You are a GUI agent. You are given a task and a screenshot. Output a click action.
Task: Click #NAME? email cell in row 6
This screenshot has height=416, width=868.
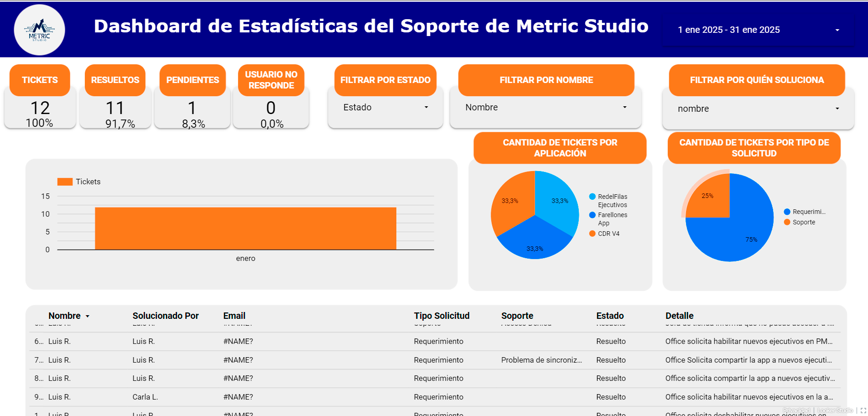238,341
